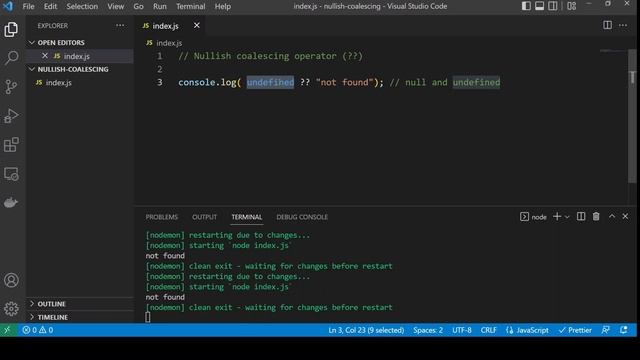640x360 pixels.
Task: Open feedback icon in status bar
Action: click(x=606, y=330)
